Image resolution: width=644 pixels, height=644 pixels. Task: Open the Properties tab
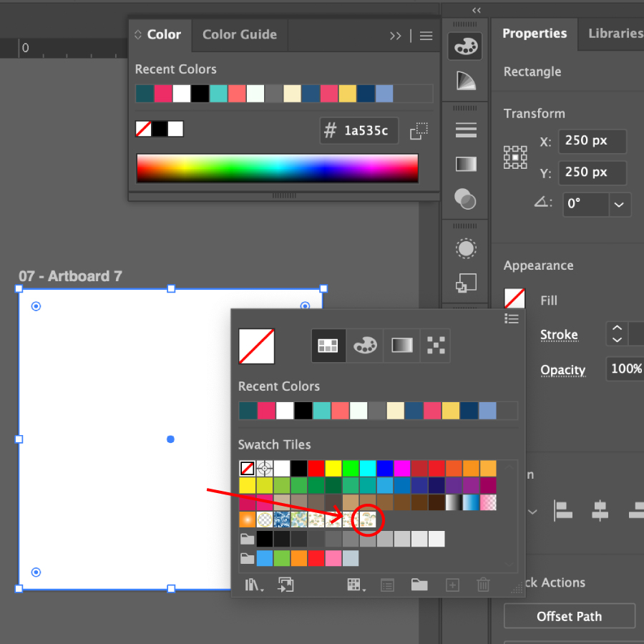pyautogui.click(x=535, y=33)
